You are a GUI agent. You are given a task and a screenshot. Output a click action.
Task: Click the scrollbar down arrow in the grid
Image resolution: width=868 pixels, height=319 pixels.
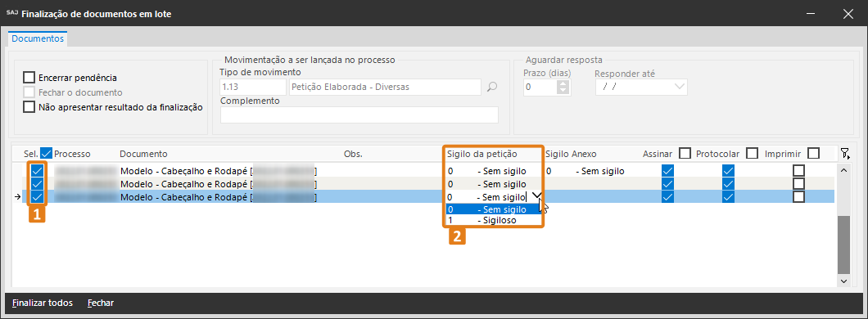point(843,281)
